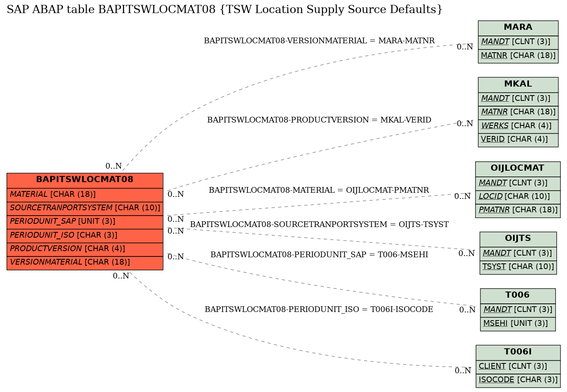Click the 0..N cardinality next to OIJTS
This screenshot has height=392, width=567.
tap(467, 254)
